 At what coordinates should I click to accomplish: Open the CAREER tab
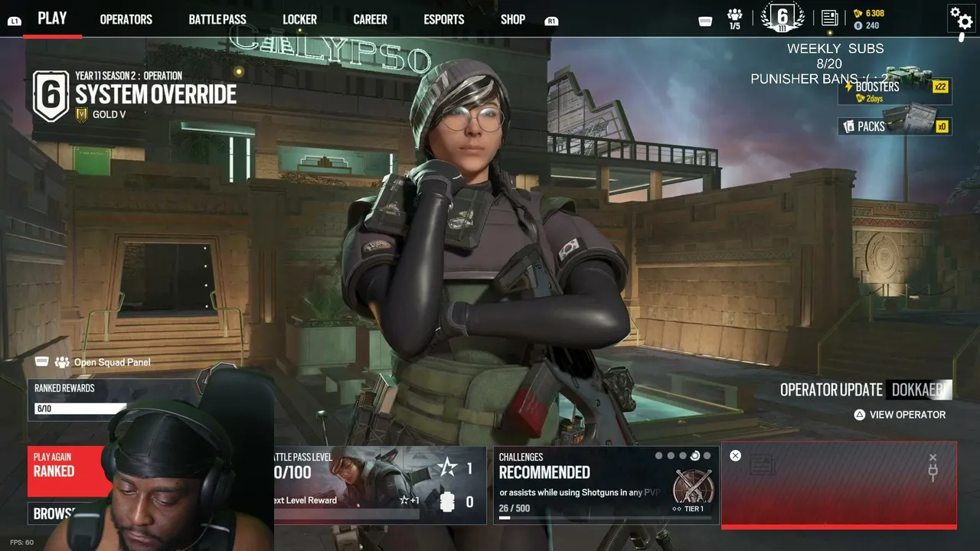click(370, 20)
